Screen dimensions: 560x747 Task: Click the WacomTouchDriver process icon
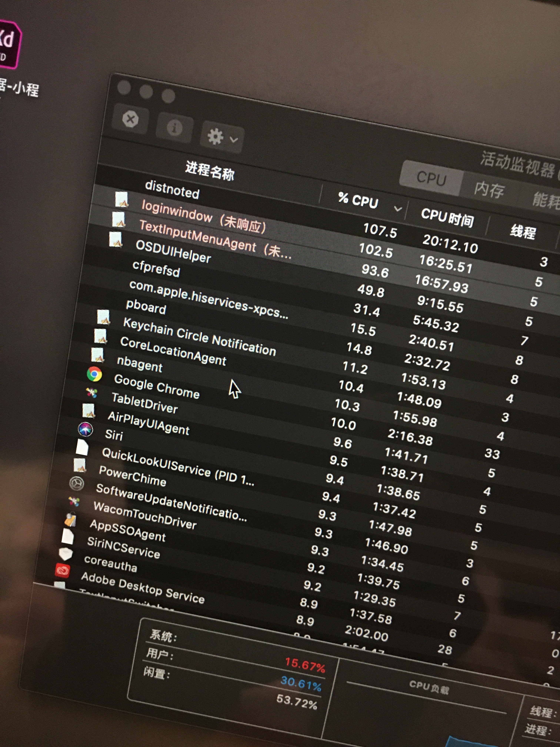74,502
